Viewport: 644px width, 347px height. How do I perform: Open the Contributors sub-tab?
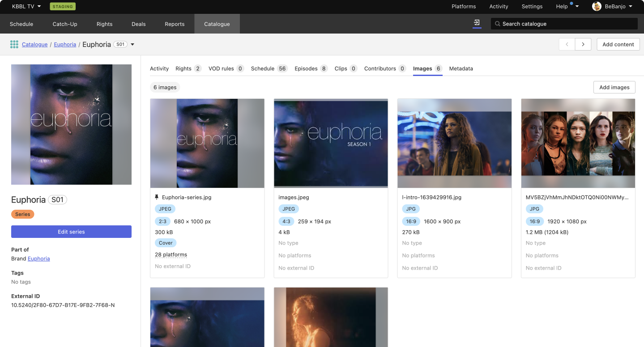(385, 68)
